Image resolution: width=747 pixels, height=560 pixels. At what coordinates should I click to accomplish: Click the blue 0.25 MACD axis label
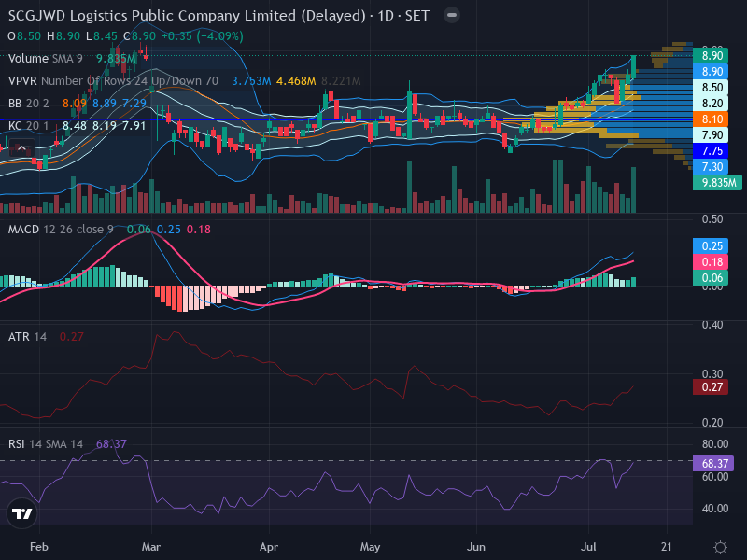click(711, 246)
